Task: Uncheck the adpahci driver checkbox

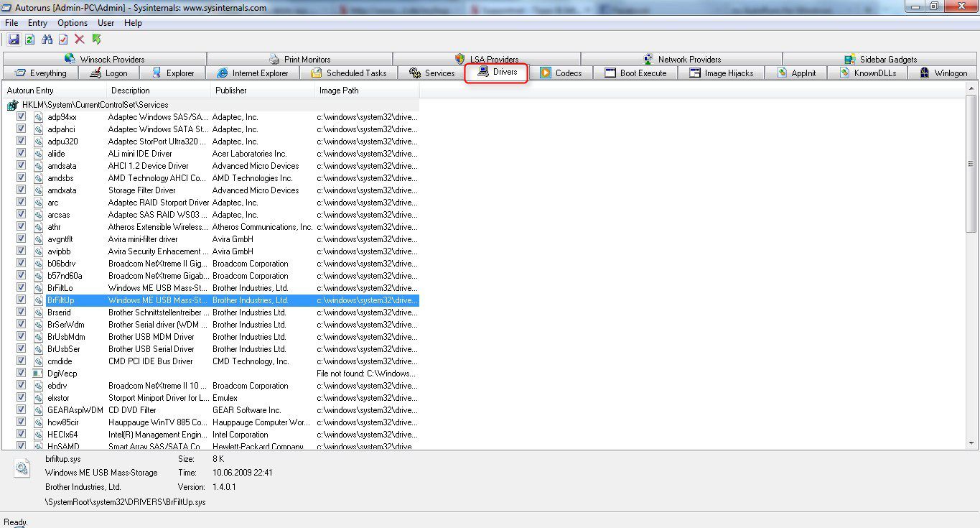Action: [x=21, y=129]
